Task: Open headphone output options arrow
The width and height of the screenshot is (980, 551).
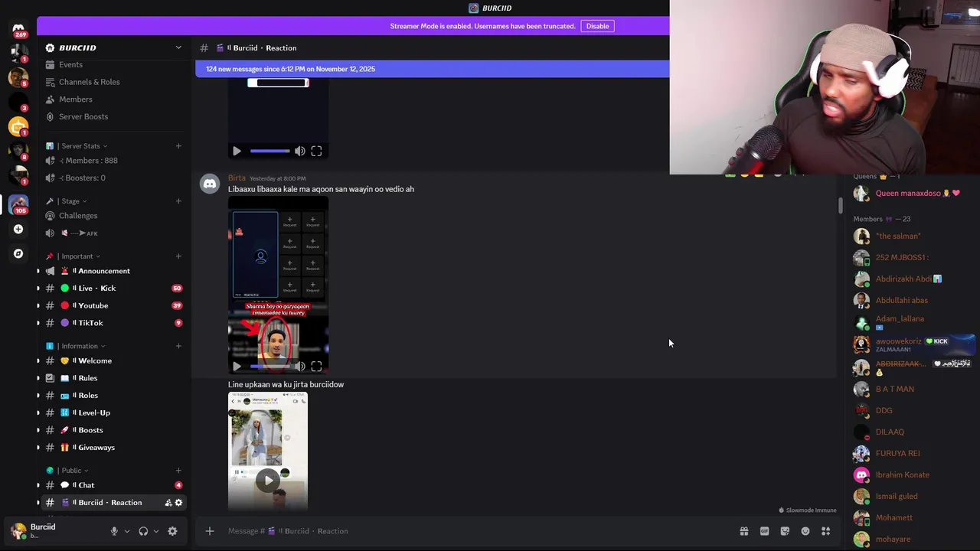Action: (x=156, y=531)
